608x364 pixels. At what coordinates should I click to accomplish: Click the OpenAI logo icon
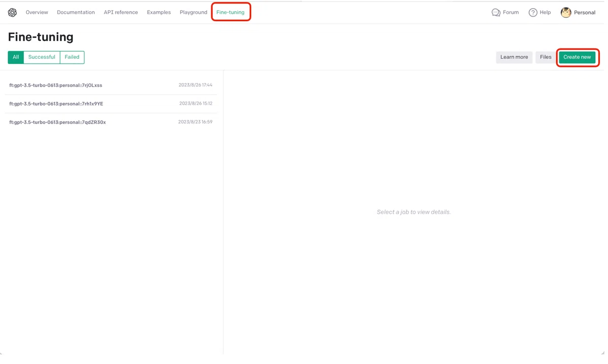pos(12,13)
